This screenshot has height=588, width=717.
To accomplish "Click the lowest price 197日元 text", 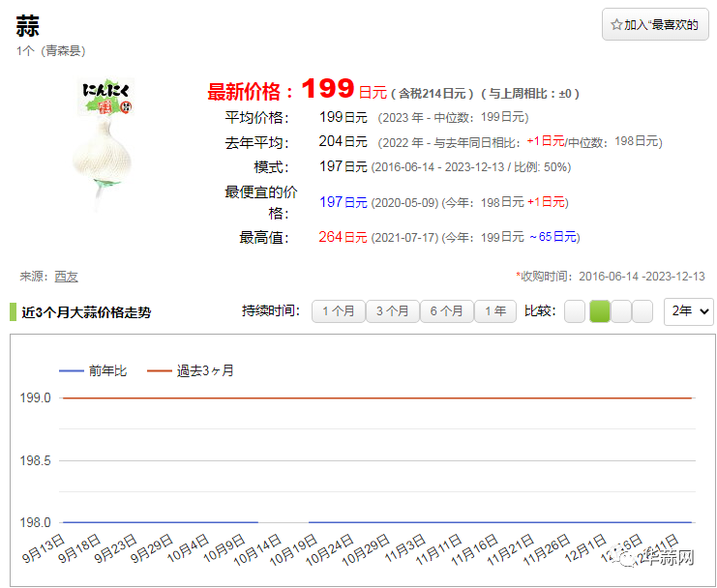I will (343, 202).
